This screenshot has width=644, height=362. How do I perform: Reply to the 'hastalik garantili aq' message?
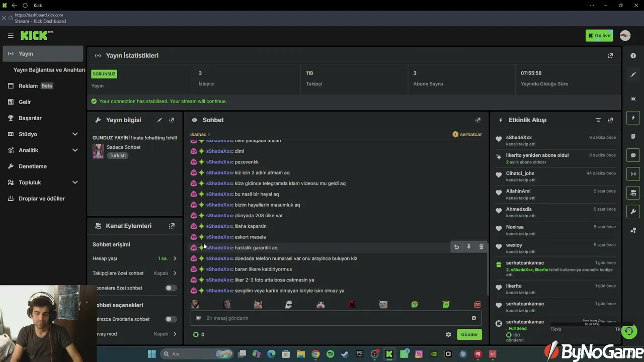click(456, 247)
